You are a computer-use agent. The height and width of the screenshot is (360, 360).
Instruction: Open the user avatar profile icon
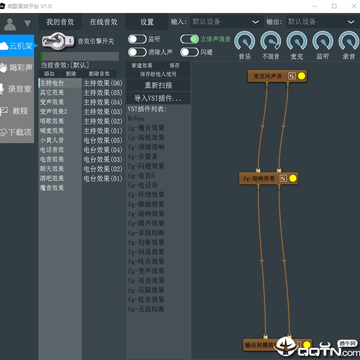10,24
